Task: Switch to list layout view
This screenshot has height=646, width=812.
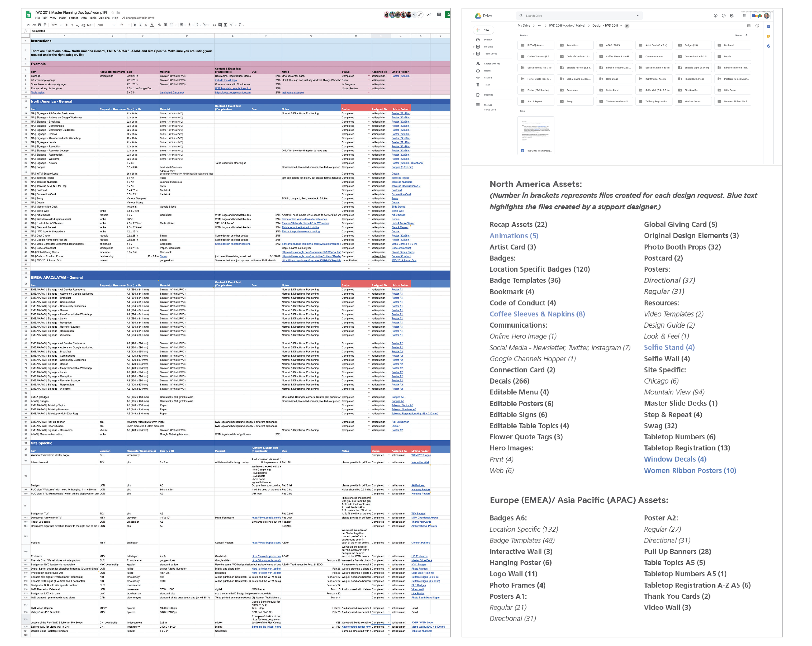Action: tap(749, 26)
